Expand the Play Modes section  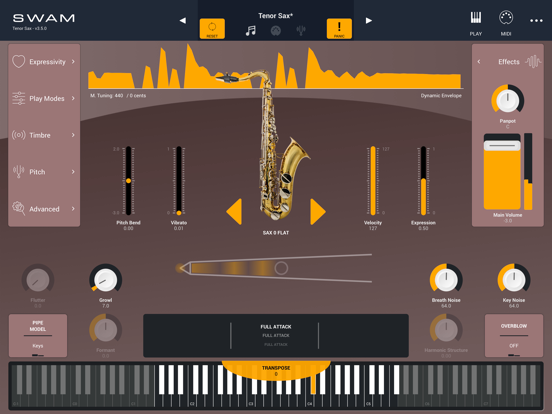point(44,98)
